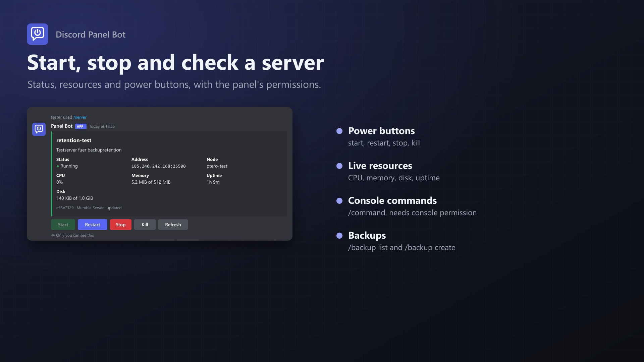The height and width of the screenshot is (362, 644).
Task: Click 'Testserver fuer backupretention' description
Action: [89, 150]
